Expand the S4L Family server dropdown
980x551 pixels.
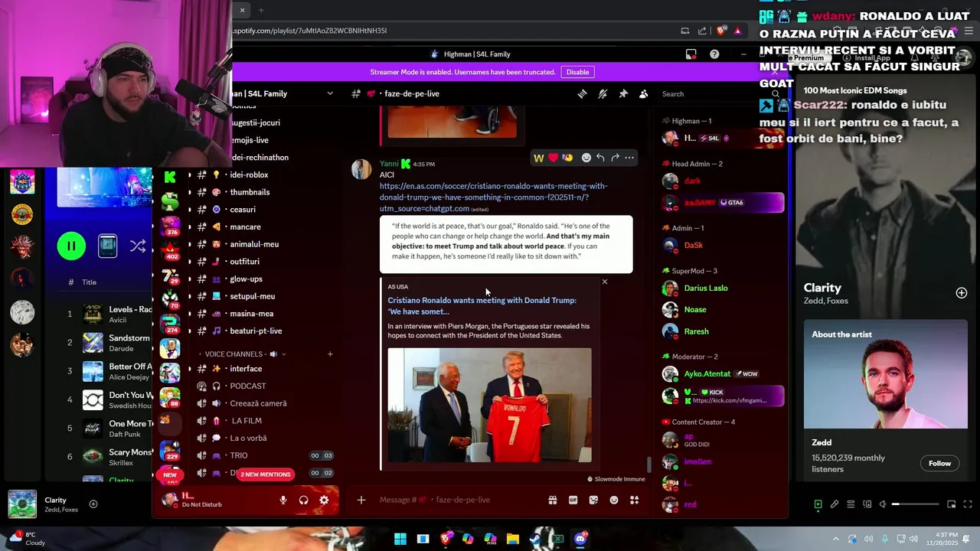[330, 93]
